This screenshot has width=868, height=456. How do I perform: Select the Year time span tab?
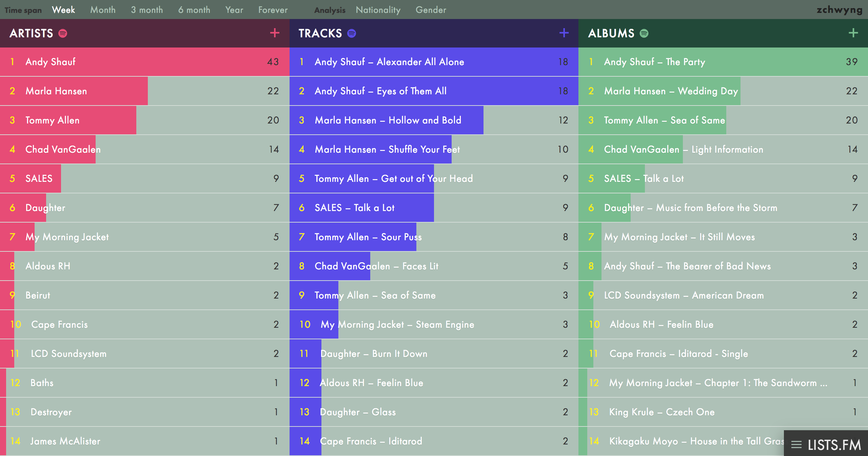(234, 10)
